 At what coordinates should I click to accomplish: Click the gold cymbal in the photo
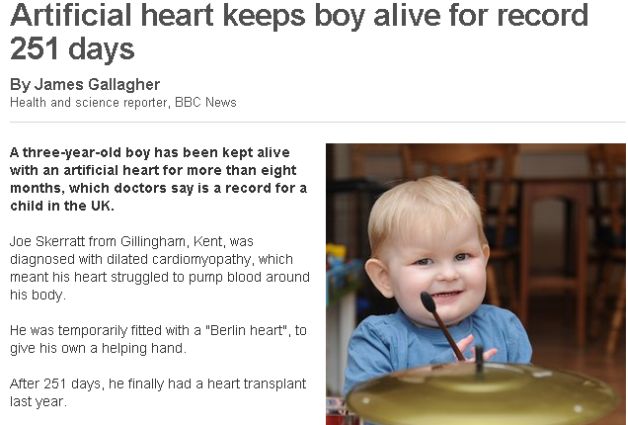click(x=481, y=393)
